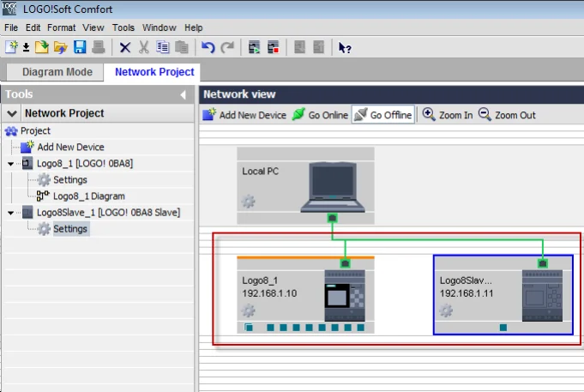Open Logo8_1 Diagram in project tree
The height and width of the screenshot is (392, 584).
pyautogui.click(x=88, y=196)
